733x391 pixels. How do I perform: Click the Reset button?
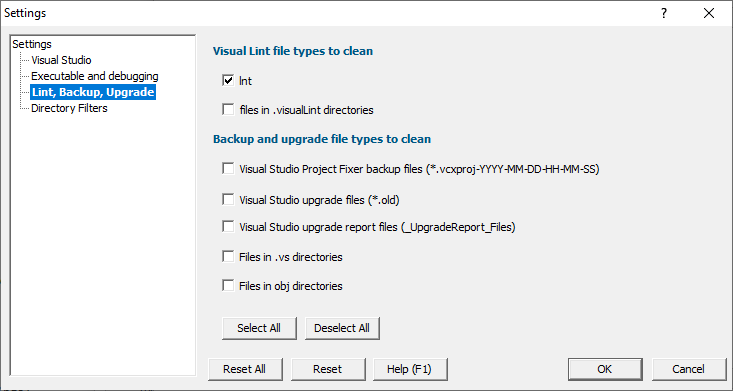[328, 369]
